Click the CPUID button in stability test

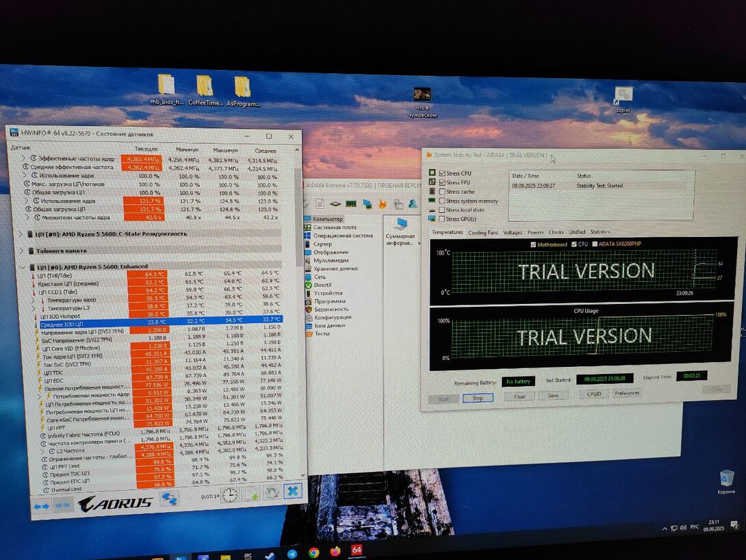[x=594, y=394]
